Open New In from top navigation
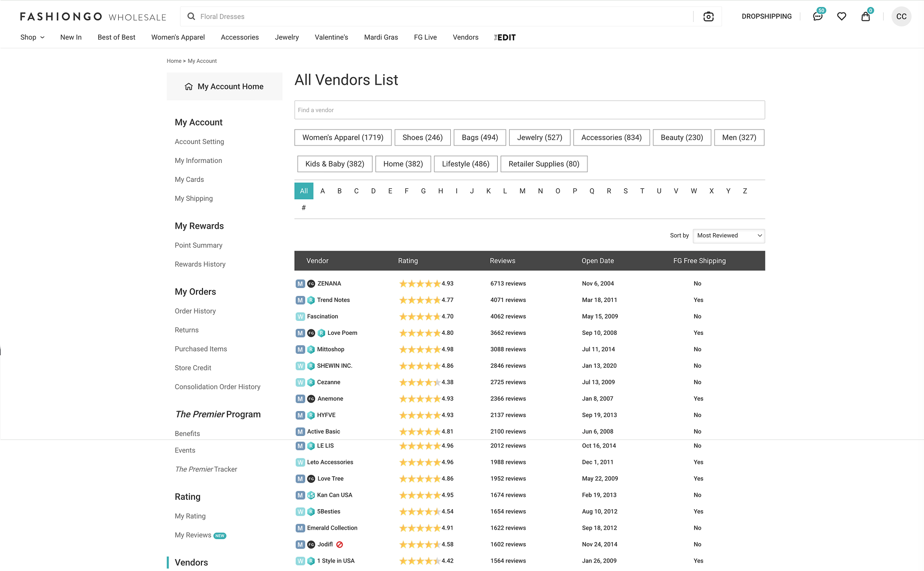 [x=71, y=37]
